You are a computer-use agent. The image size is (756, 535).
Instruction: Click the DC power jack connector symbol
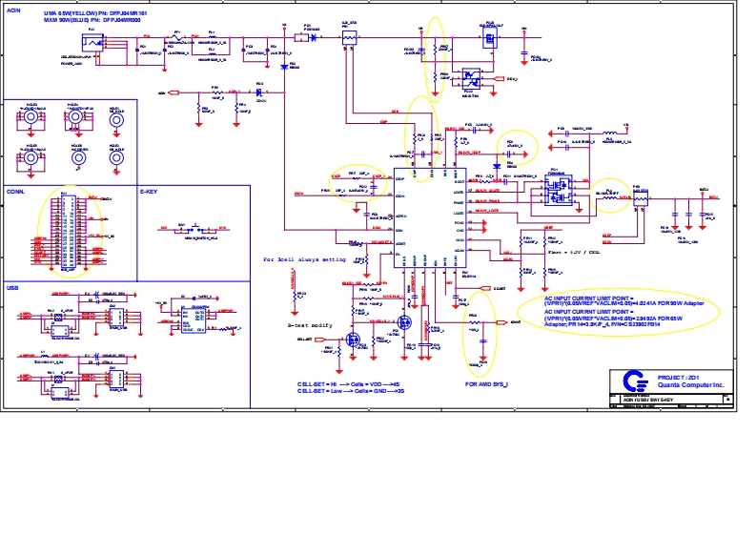pyautogui.click(x=92, y=44)
